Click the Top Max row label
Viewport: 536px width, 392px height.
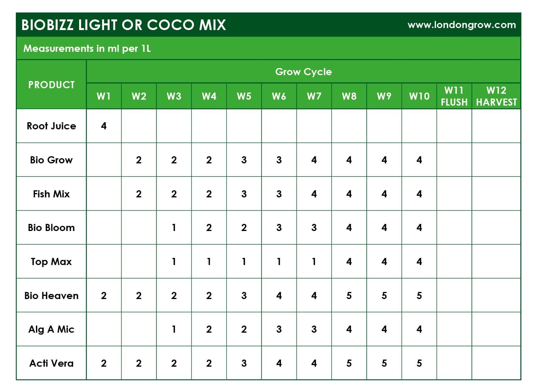pyautogui.click(x=51, y=261)
